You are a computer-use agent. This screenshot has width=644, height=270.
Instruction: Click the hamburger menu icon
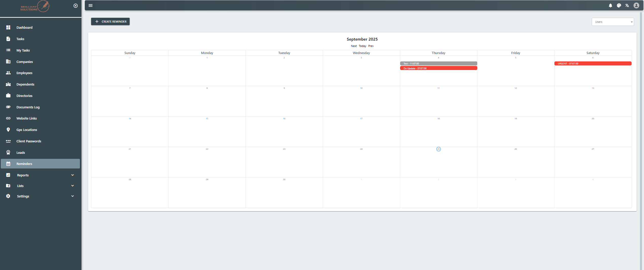click(x=91, y=6)
